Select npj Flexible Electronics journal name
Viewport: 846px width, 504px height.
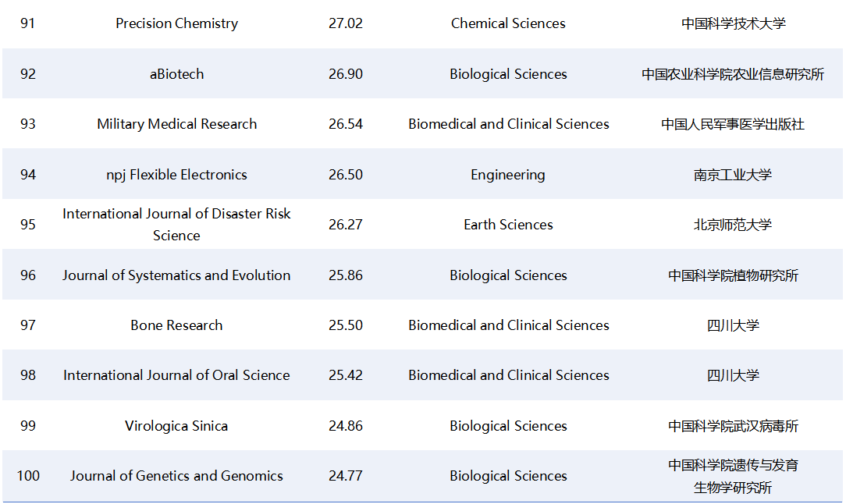[176, 175]
